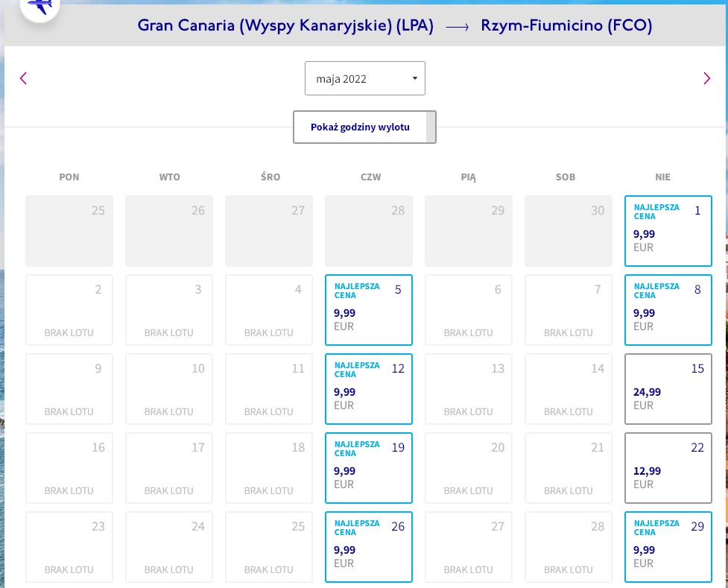Choose May 8 flight for 9,99 EUR
This screenshot has width=728, height=588.
pyautogui.click(x=668, y=310)
